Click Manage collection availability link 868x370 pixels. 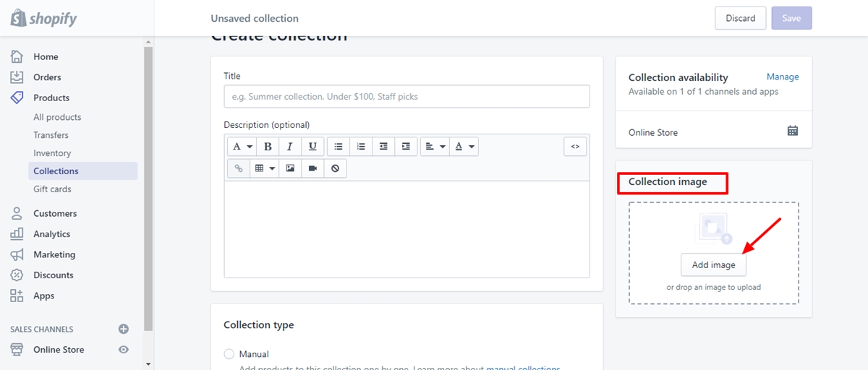pyautogui.click(x=783, y=77)
